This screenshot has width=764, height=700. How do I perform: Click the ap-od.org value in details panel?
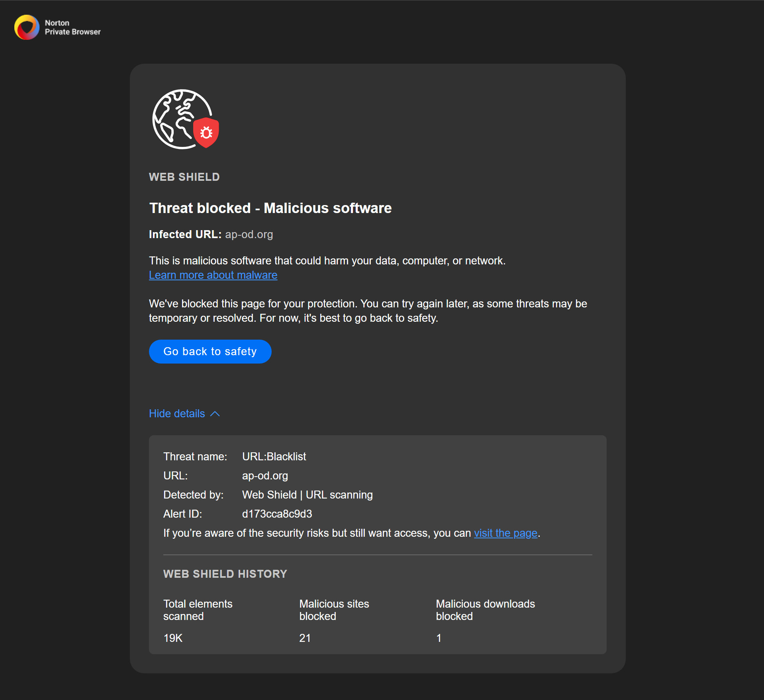[264, 476]
